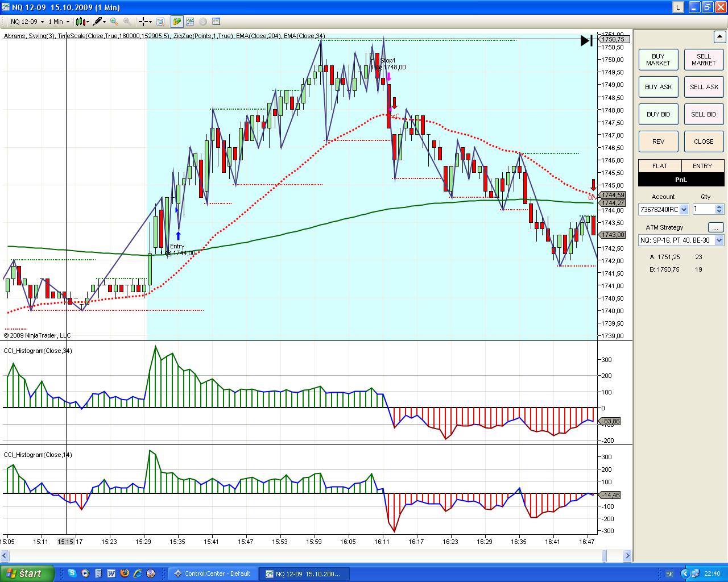Launch Internet Explorer from quick launch
728x582 pixels.
(x=138, y=573)
